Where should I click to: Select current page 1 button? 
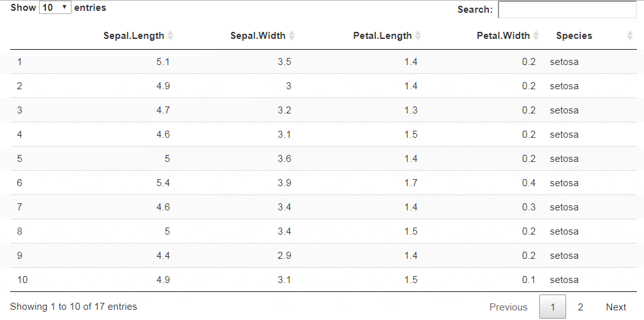553,307
